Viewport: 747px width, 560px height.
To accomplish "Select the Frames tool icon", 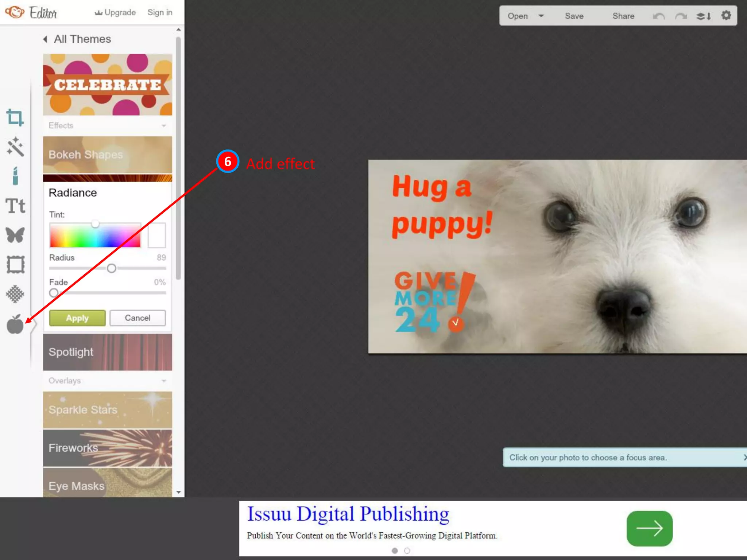I will coord(15,265).
